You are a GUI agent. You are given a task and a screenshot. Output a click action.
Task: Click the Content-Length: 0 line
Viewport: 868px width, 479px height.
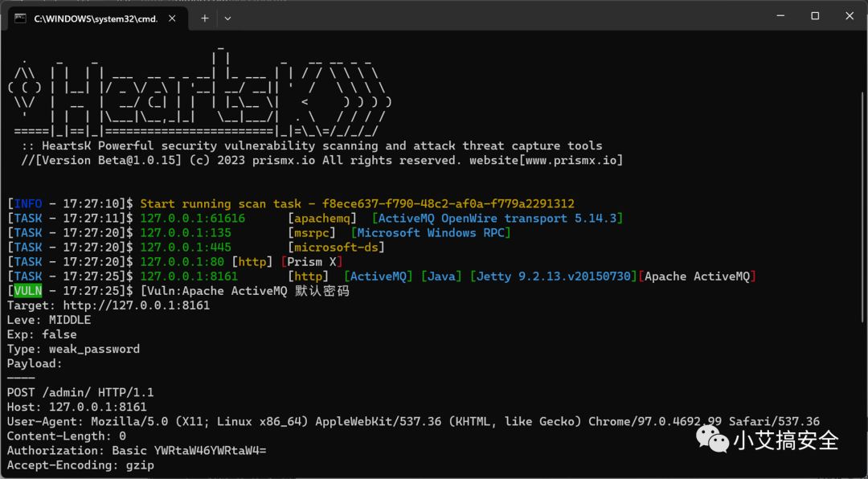[67, 436]
